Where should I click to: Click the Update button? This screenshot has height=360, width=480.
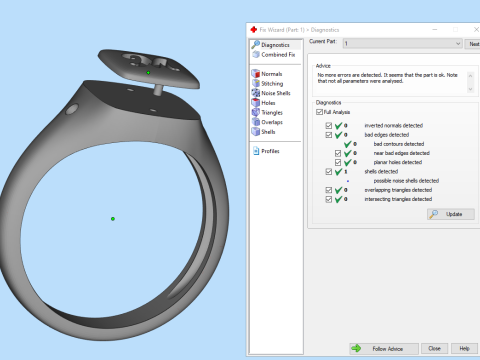(x=451, y=214)
